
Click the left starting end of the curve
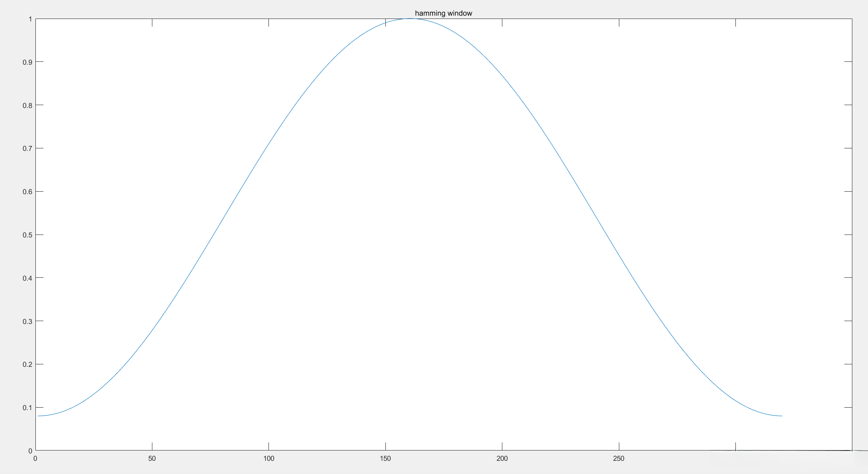pos(38,415)
